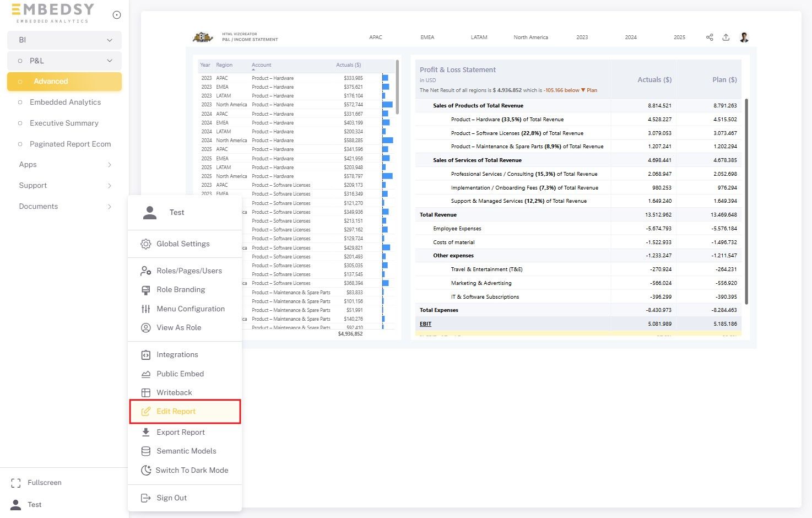Screen dimensions: 812x518
Task: Filter report by North America region
Action: point(531,37)
